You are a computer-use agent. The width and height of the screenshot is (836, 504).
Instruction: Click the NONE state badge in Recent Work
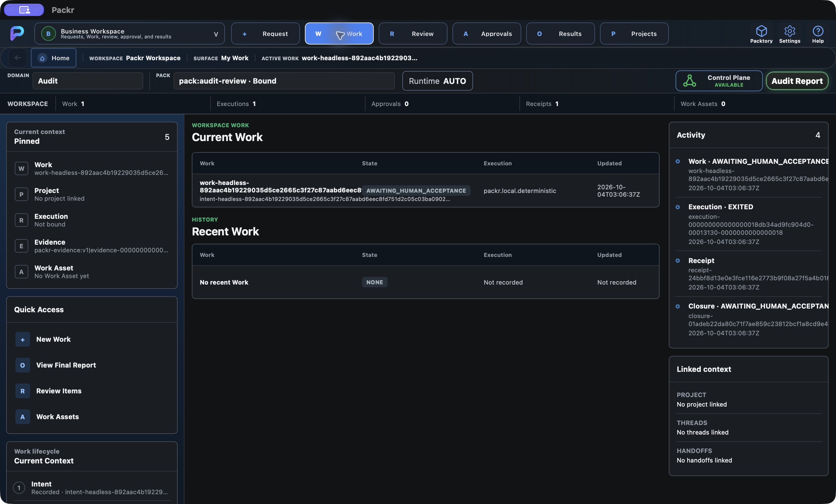[x=375, y=282]
